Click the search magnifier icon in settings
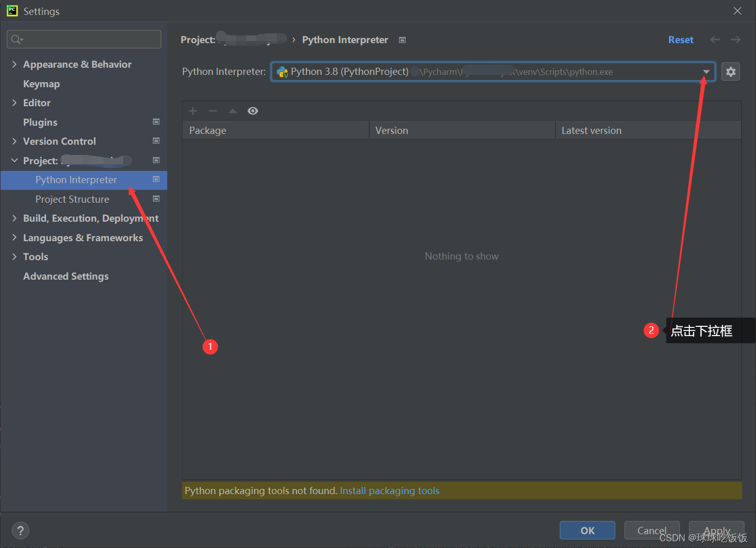Screen dimensions: 756x548 16,40
